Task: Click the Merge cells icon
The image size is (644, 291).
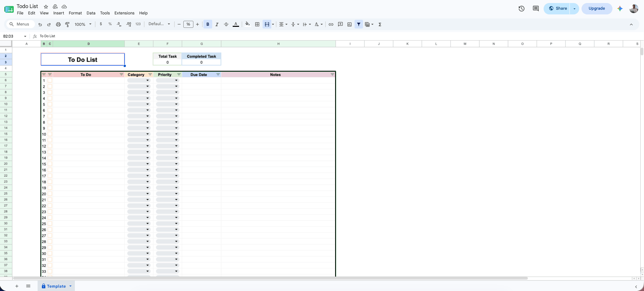Action: pos(267,24)
